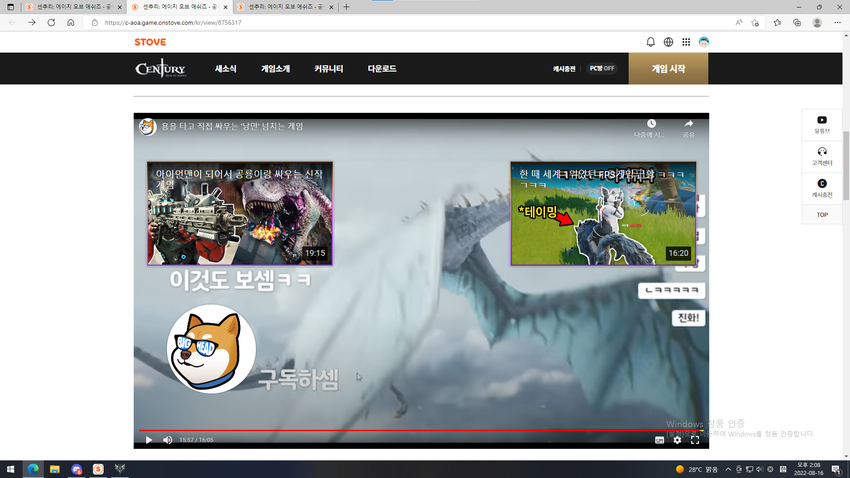Open the Iron Man dinosaur suggested video
Screen dimensions: 850x478
pyautogui.click(x=240, y=214)
